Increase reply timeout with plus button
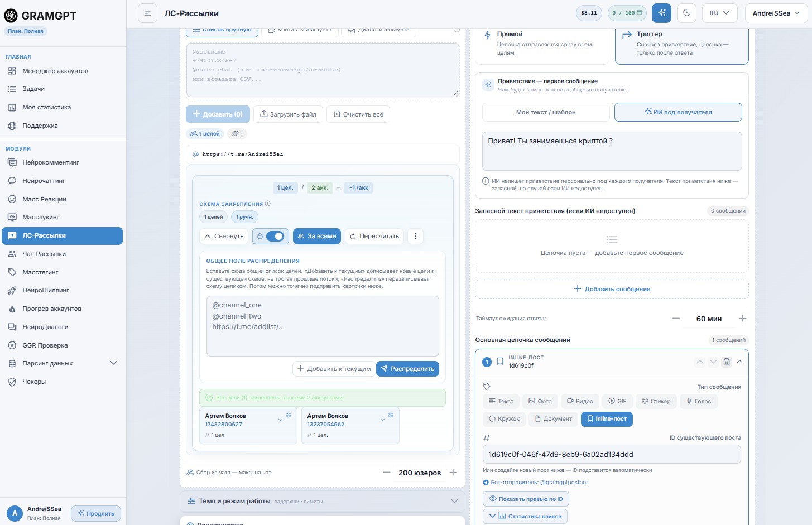812x525 pixels. (742, 318)
